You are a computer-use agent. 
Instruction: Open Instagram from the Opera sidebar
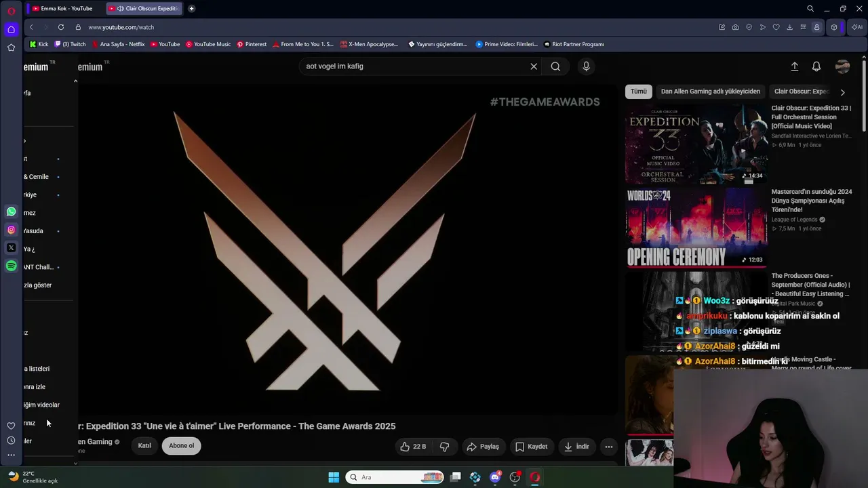pyautogui.click(x=11, y=230)
